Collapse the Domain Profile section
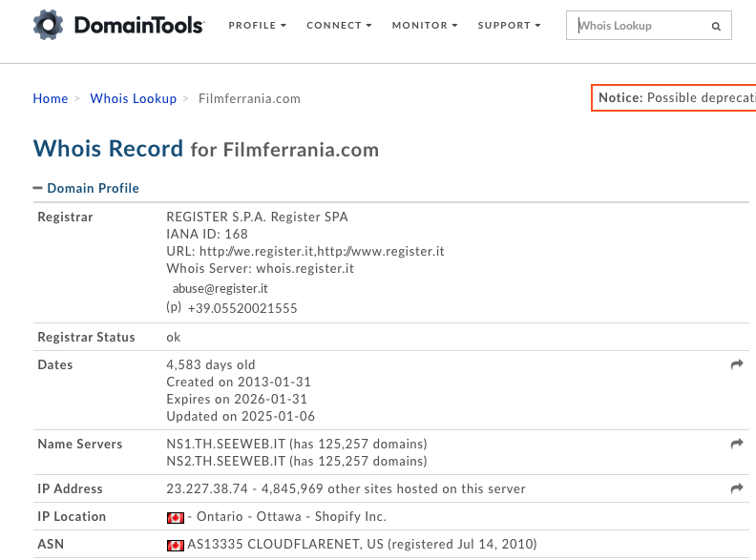Image resolution: width=756 pixels, height=560 pixels. (x=86, y=188)
